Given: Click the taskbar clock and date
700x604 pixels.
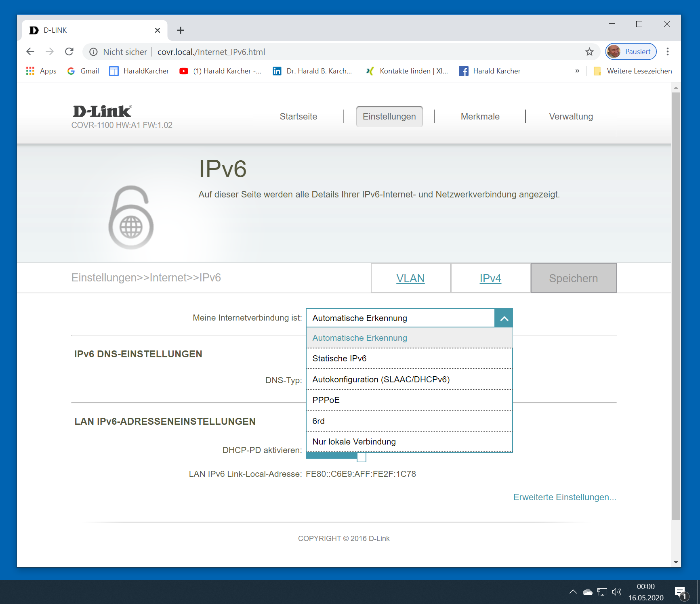Looking at the screenshot, I should coord(645,592).
